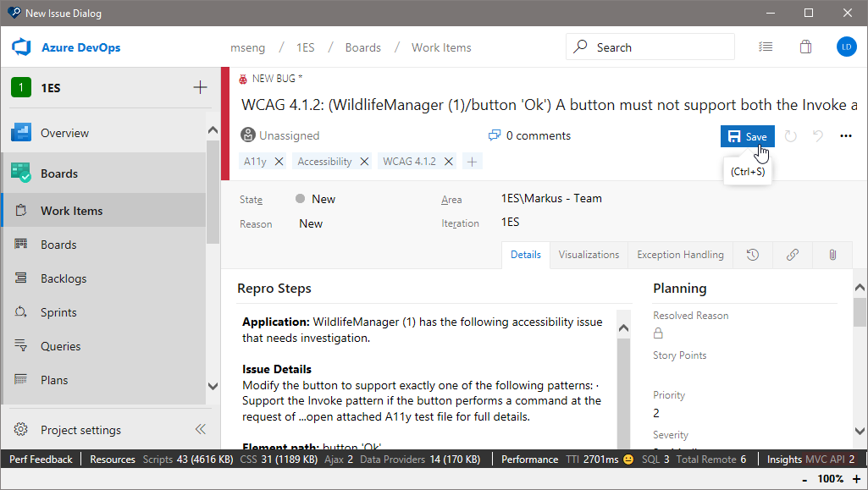The image size is (868, 490).
Task: Zoom out with the minus button
Action: (804, 480)
